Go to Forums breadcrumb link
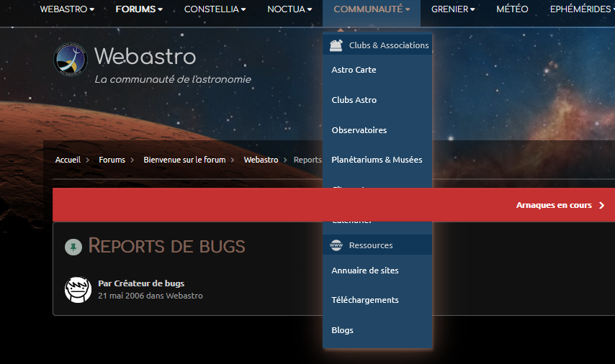The width and height of the screenshot is (615, 364). [x=112, y=160]
